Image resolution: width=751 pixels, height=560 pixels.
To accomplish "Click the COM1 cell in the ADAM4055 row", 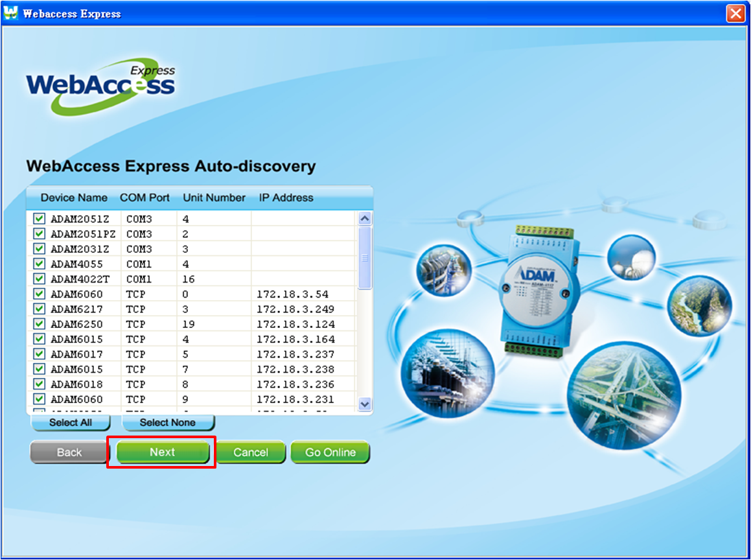I will [139, 264].
